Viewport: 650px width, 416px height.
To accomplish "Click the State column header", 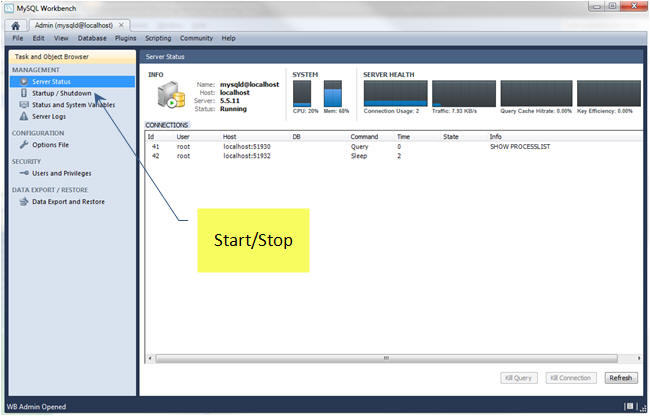I will pos(451,136).
